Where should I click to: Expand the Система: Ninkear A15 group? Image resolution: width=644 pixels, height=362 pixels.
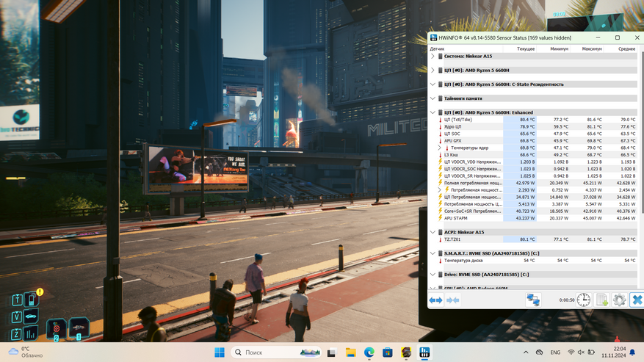point(433,56)
